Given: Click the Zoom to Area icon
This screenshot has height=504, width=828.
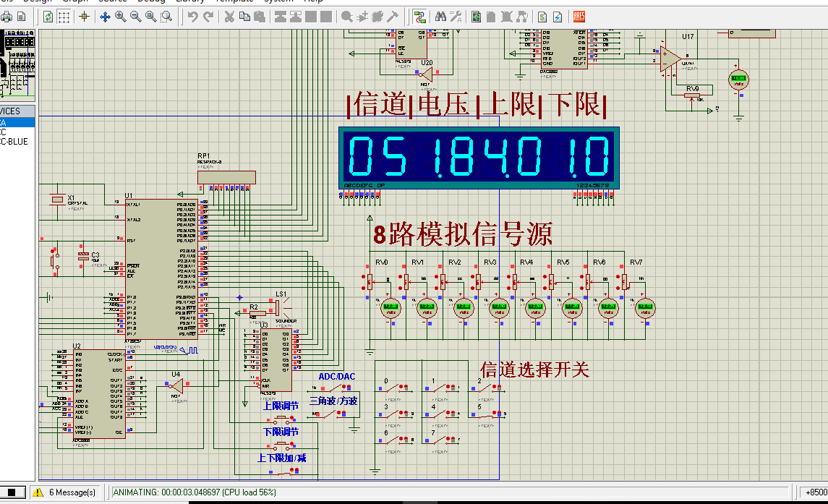Looking at the screenshot, I should coord(166,17).
